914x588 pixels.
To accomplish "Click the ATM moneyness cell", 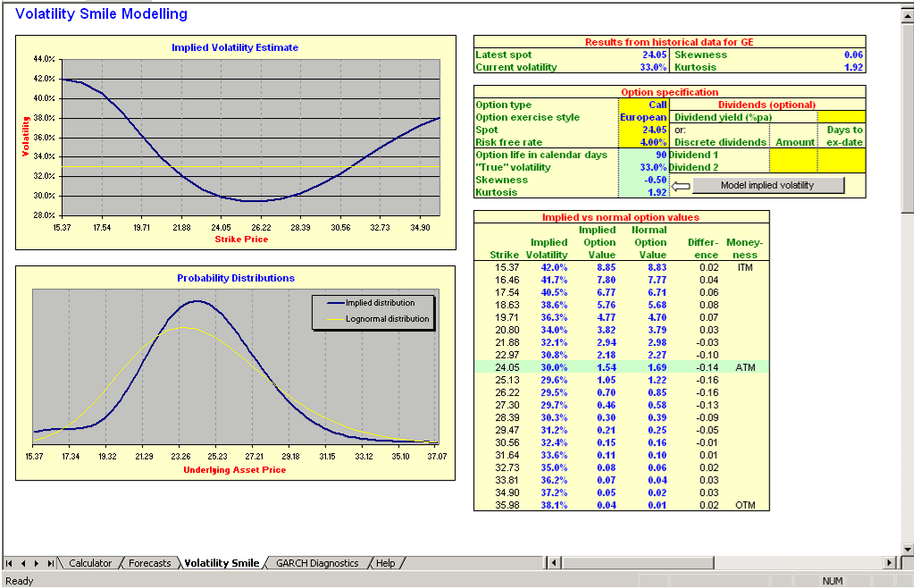I will (745, 367).
